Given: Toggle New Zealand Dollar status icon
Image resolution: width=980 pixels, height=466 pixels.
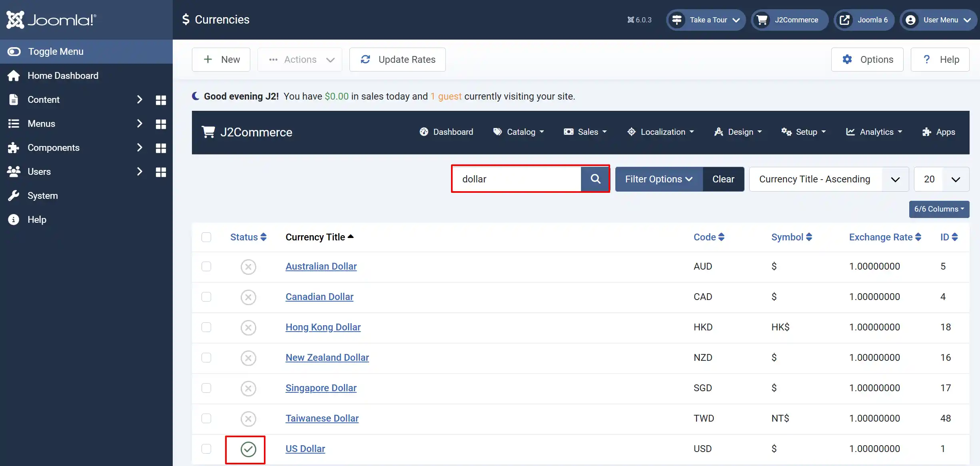Looking at the screenshot, I should tap(248, 358).
